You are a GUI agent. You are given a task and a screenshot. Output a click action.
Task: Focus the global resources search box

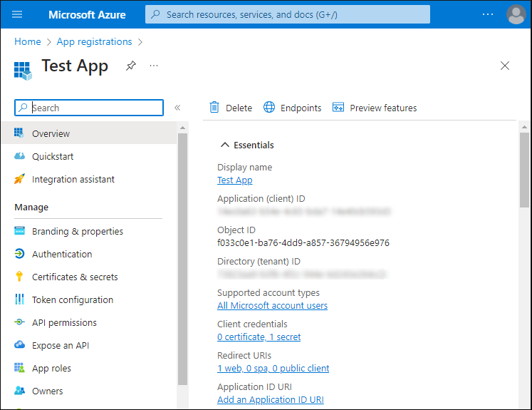[x=288, y=14]
